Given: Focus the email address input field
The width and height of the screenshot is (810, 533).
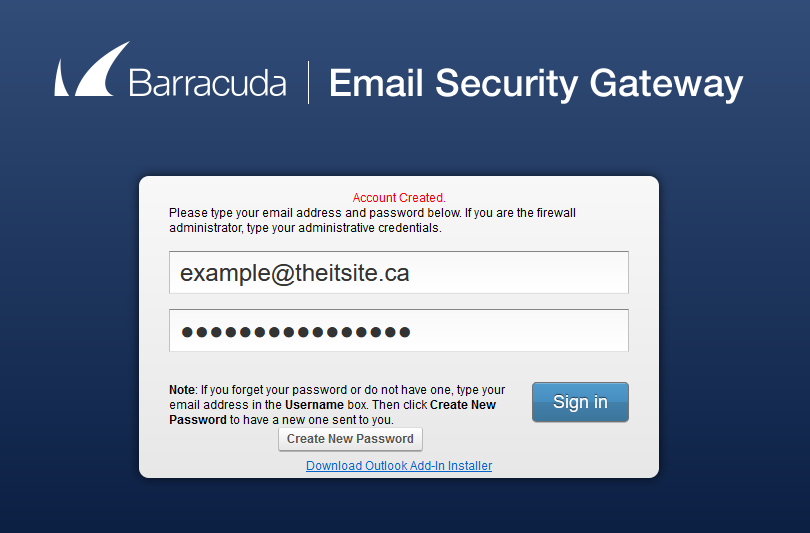Looking at the screenshot, I should [x=399, y=273].
